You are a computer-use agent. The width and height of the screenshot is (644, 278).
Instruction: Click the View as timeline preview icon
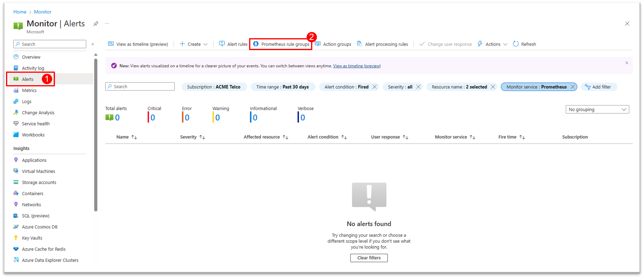111,44
